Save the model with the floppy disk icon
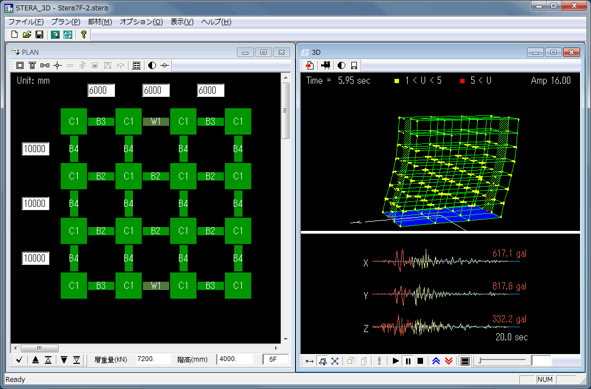The image size is (591, 389). (39, 35)
